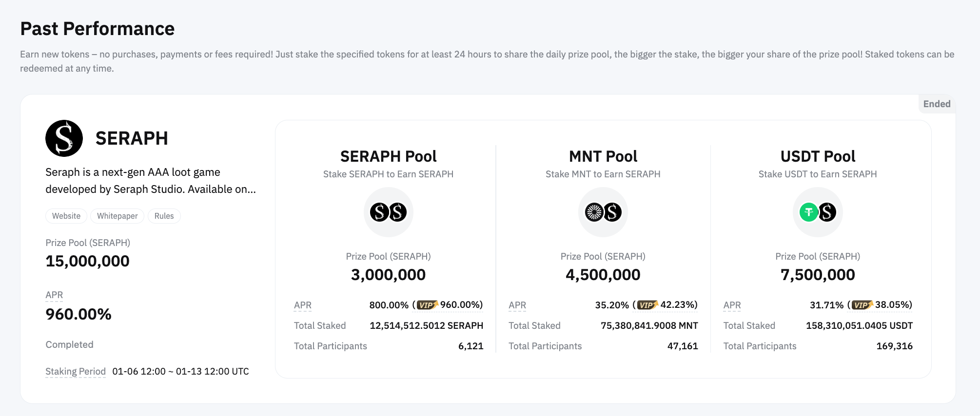This screenshot has height=416, width=980.
Task: Open the Whitepaper link
Action: [117, 216]
